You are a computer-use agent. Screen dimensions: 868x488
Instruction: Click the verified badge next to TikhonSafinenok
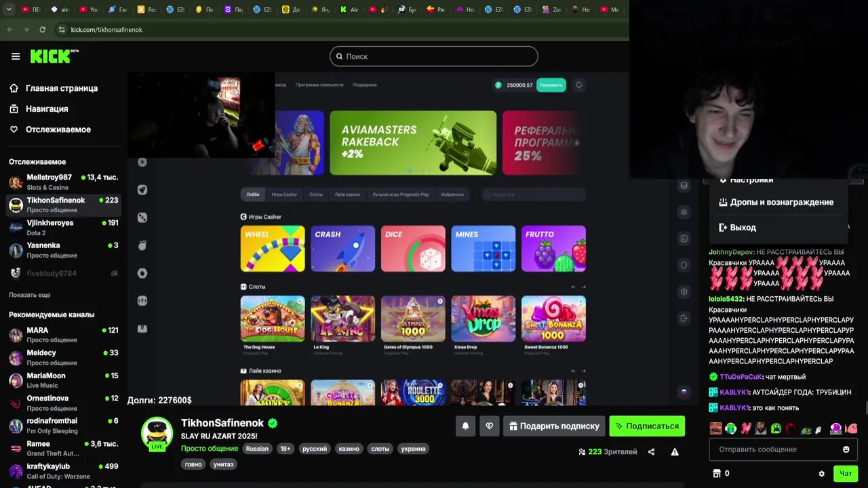tap(273, 423)
